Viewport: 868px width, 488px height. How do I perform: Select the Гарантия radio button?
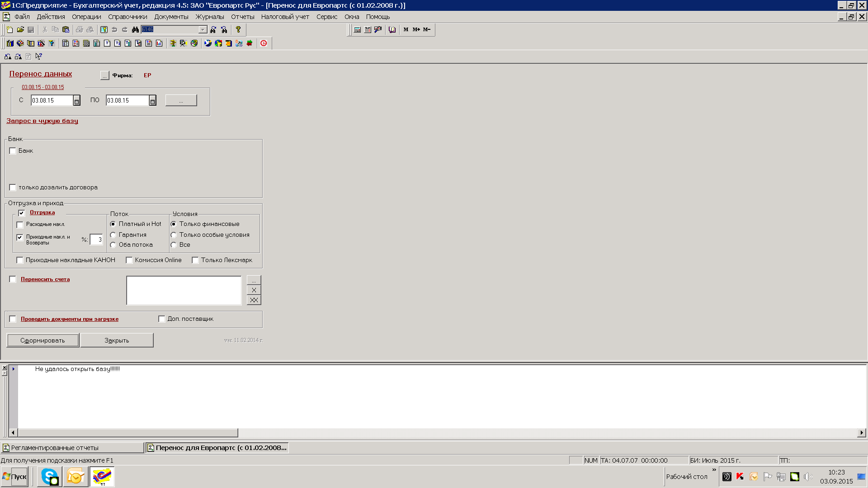click(113, 235)
